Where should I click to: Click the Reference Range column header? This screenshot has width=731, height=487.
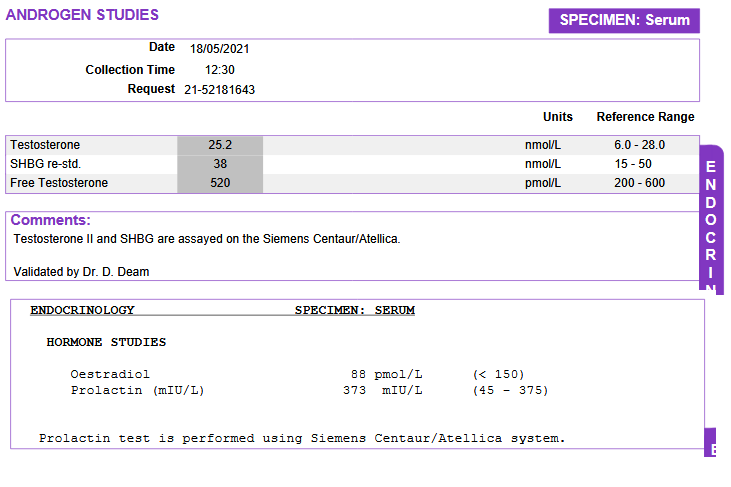pos(645,117)
